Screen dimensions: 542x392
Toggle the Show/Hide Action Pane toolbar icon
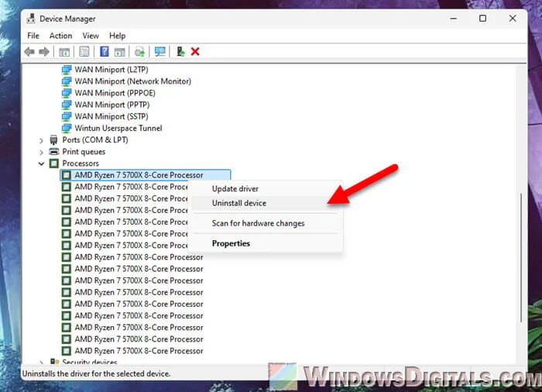click(x=119, y=52)
